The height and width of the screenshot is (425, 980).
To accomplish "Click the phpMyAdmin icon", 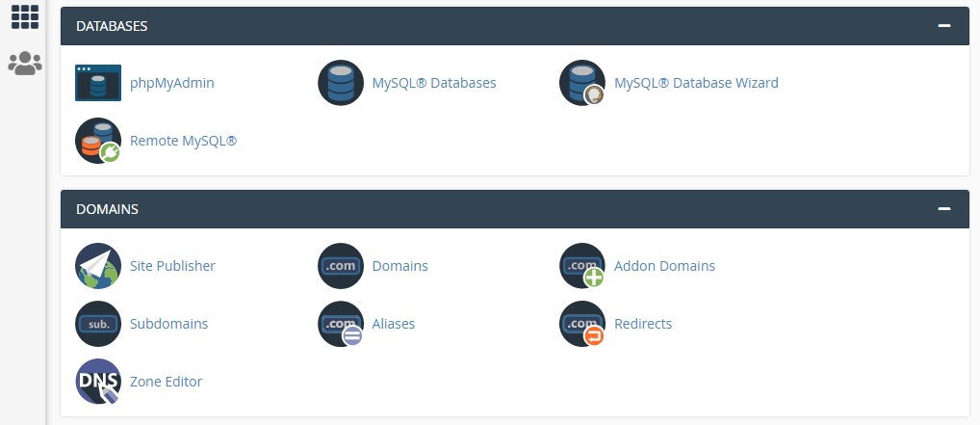I will (x=98, y=83).
